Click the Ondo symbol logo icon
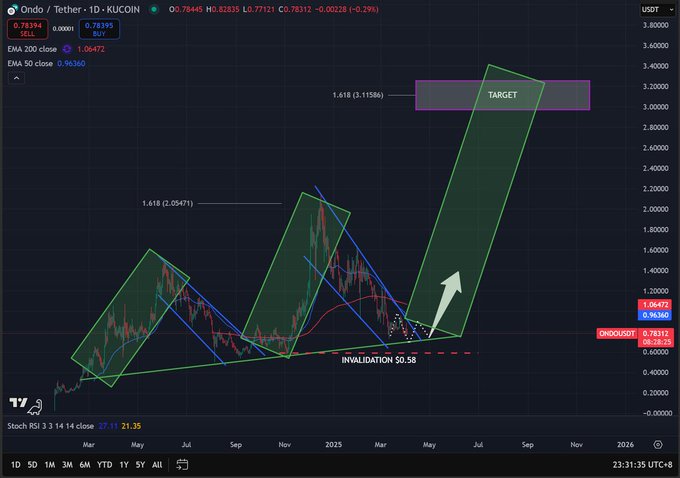This screenshot has width=680, height=478. (x=12, y=10)
